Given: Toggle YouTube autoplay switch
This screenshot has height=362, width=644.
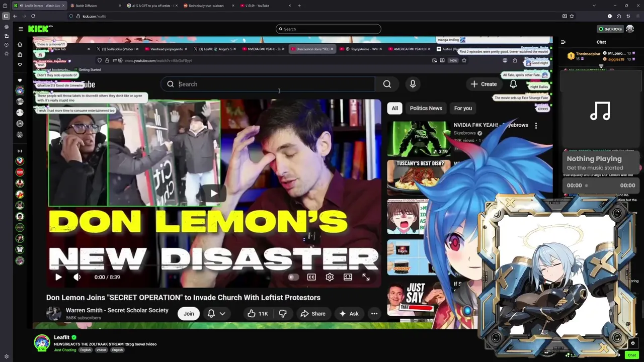Looking at the screenshot, I should pyautogui.click(x=292, y=277).
